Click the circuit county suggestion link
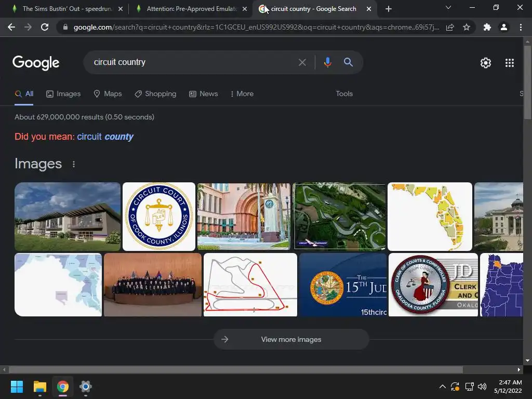 105,137
